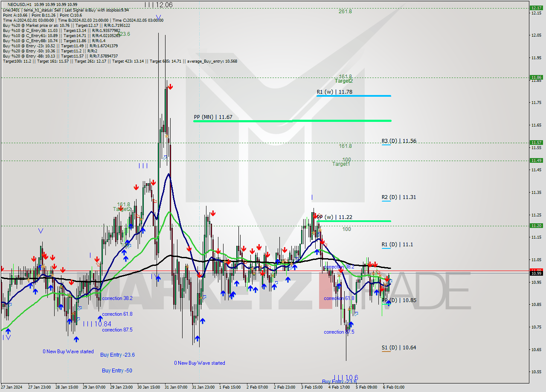Click the R1 (w) | 11.78 resistance label
The width and height of the screenshot is (546, 392).
pos(334,92)
